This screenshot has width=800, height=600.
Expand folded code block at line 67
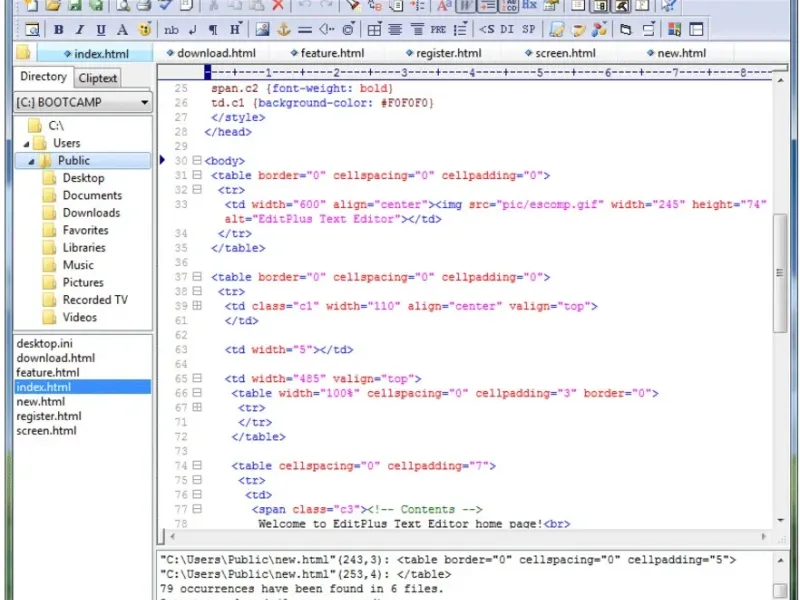[197, 408]
